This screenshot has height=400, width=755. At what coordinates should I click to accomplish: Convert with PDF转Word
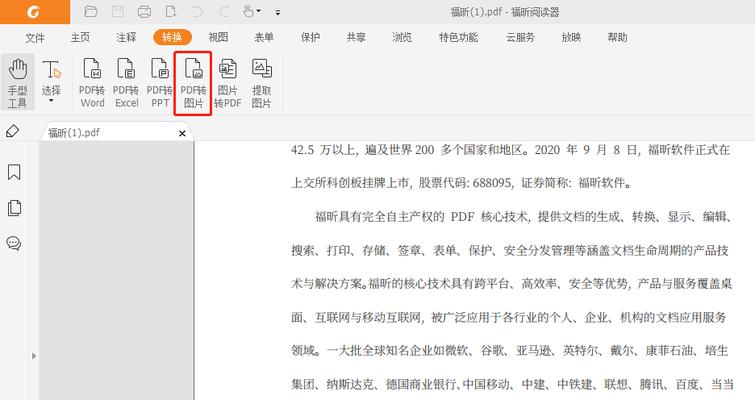[92, 83]
